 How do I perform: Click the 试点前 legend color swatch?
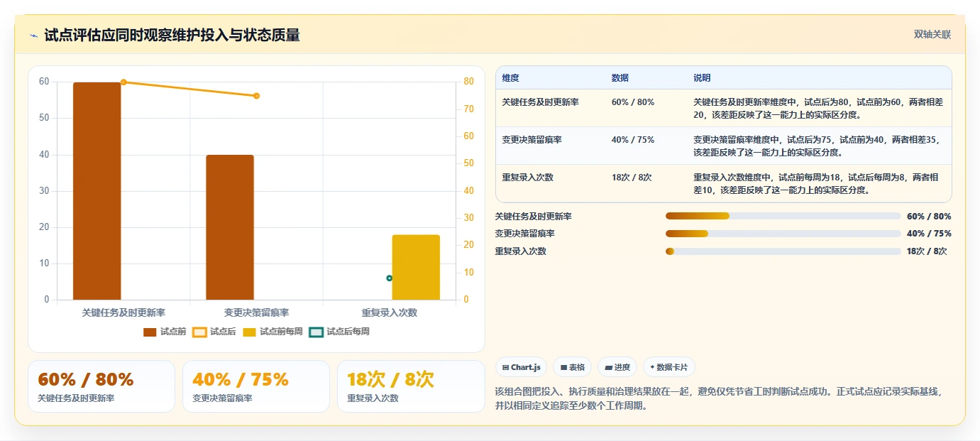coord(150,332)
